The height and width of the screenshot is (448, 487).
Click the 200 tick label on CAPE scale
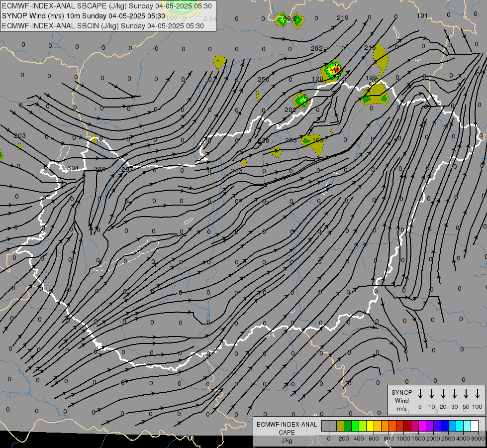point(344,439)
